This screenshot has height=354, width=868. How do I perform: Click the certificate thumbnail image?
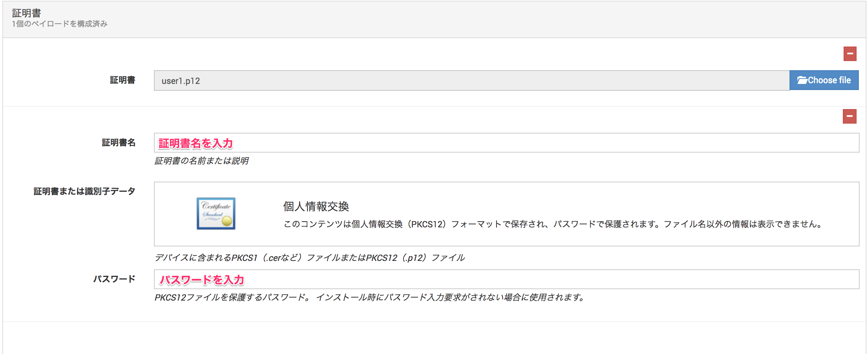click(216, 214)
